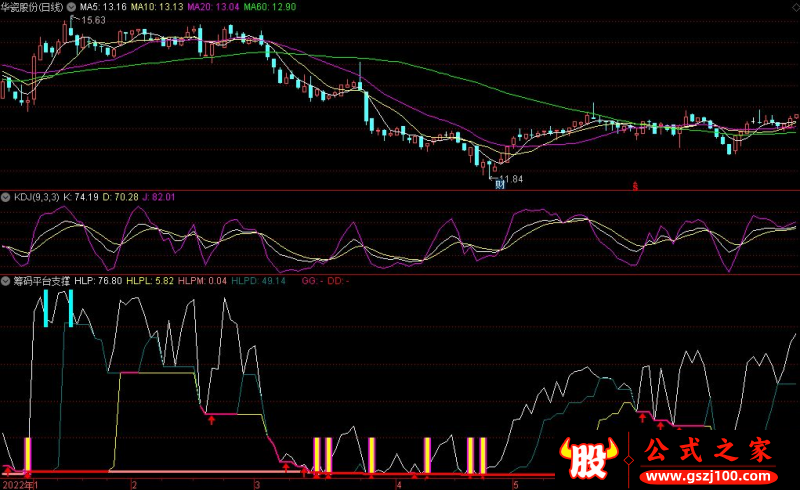Select the HLP: 76.80 value

click(98, 281)
